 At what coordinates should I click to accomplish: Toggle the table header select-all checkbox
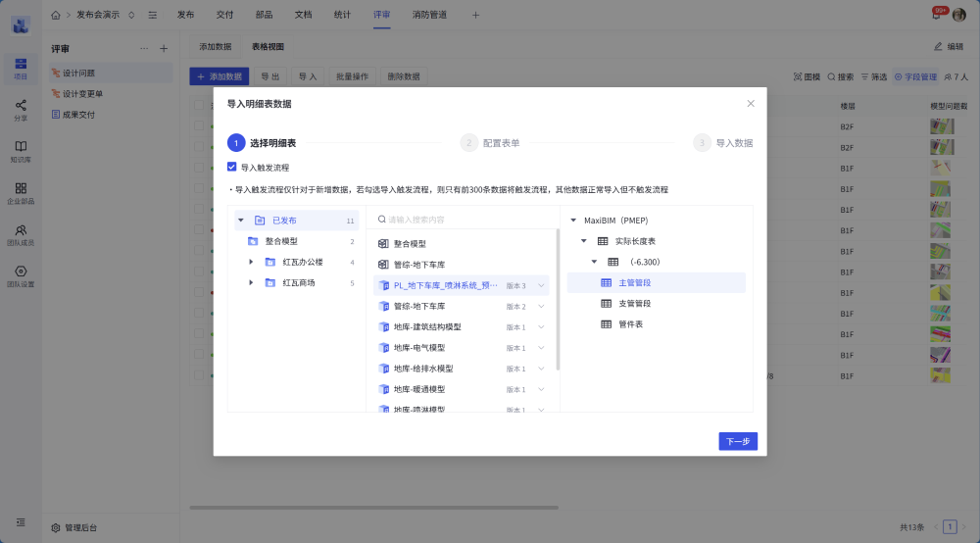click(x=199, y=106)
